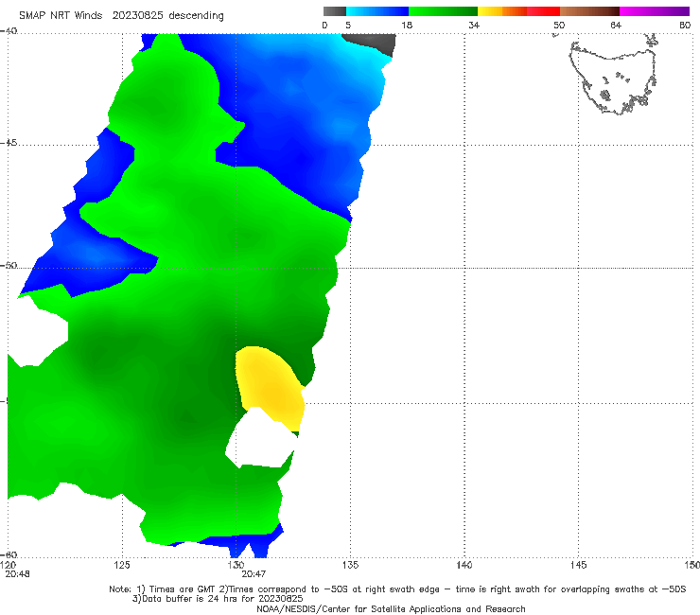The image size is (700, 615).
Task: Click the longitude label 135
Action: pyautogui.click(x=350, y=566)
